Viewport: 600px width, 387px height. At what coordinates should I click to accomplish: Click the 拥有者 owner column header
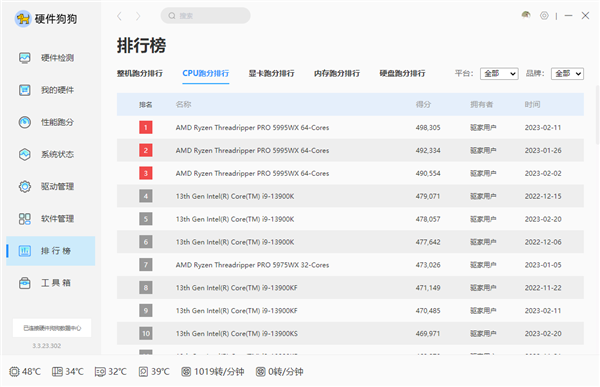pos(481,105)
